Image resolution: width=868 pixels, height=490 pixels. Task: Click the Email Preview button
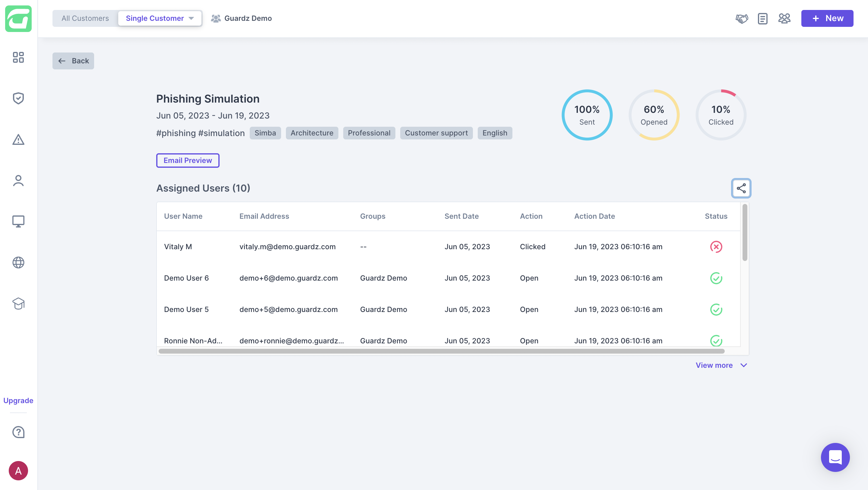188,161
